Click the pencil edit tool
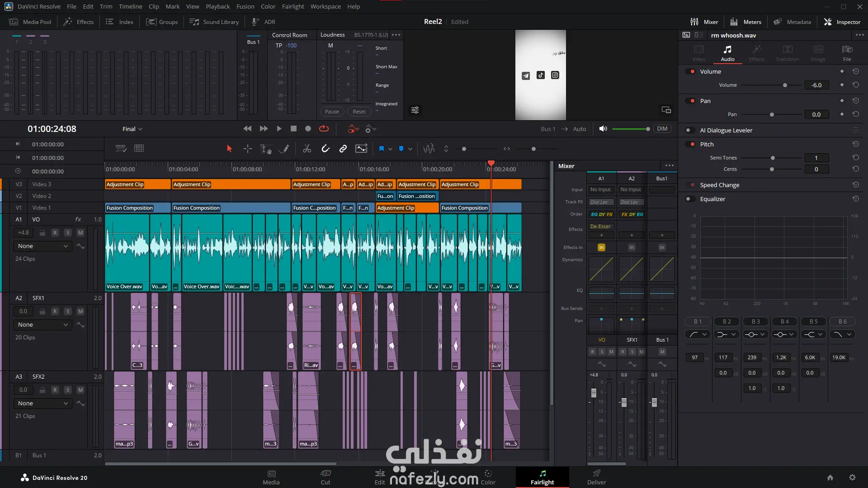Screen dimensions: 868x488 click(284, 149)
